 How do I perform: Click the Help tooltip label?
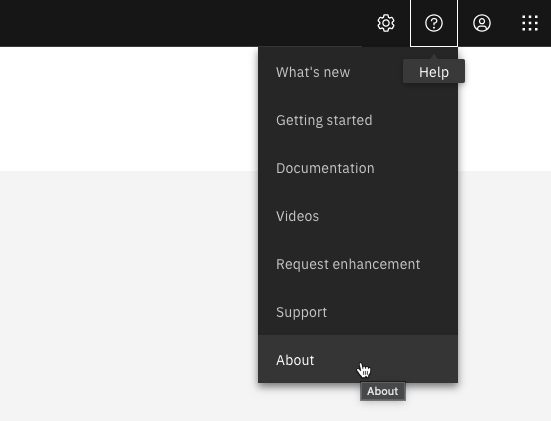[x=434, y=72]
